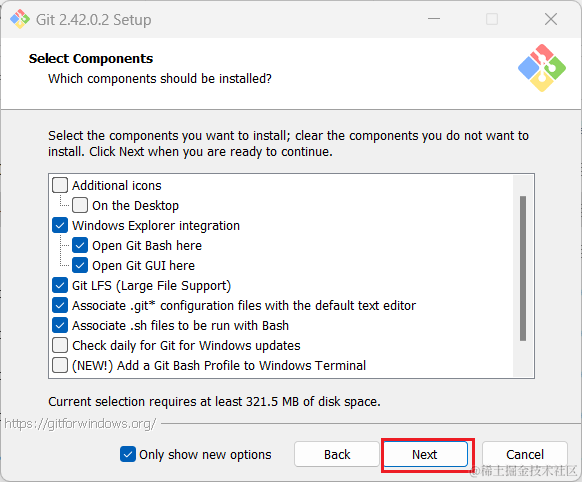Enable Check daily for Git updates
582x482 pixels.
[x=60, y=345]
